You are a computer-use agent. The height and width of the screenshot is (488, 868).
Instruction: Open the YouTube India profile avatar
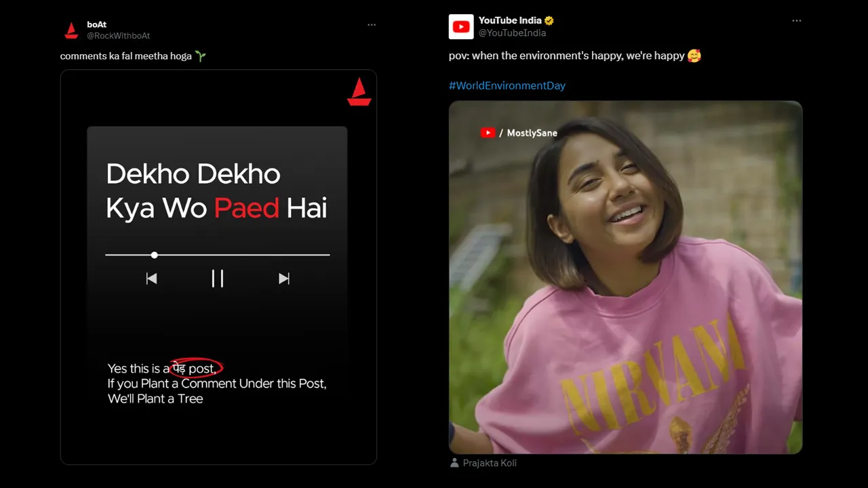coord(461,26)
